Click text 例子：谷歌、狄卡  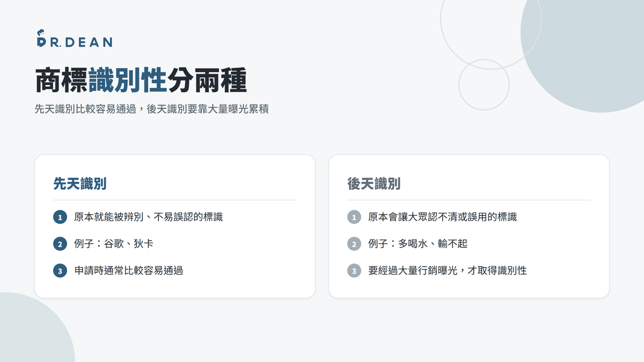point(114,244)
